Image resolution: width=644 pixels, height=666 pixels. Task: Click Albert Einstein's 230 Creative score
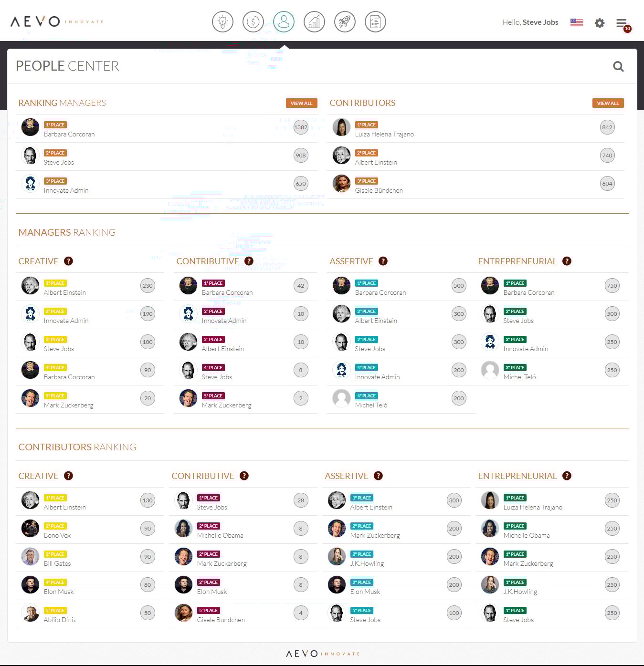click(x=148, y=286)
